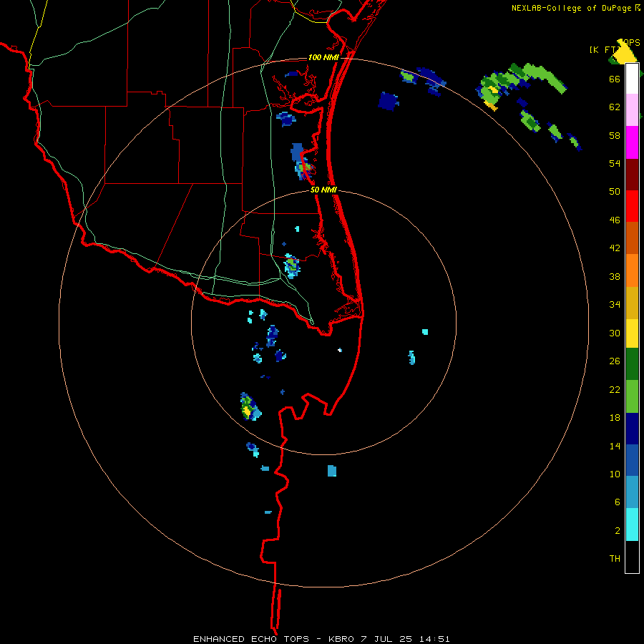Click the legend value 22
Image resolution: width=644 pixels, height=644 pixels.
615,389
